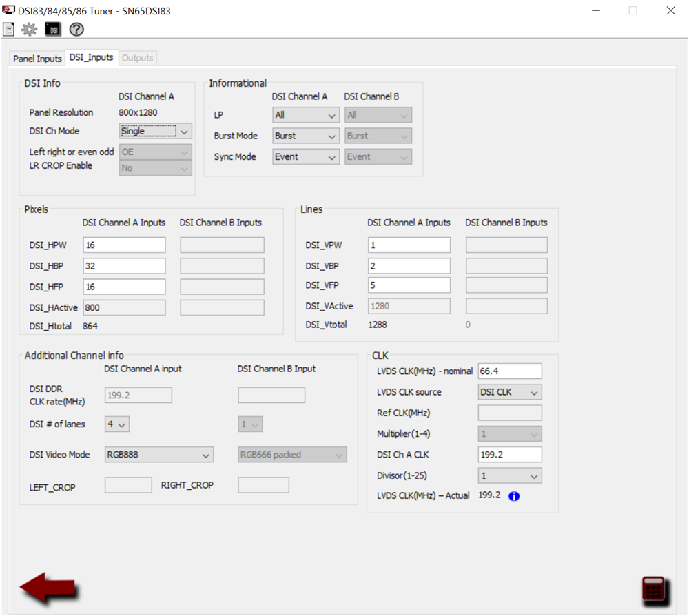
Task: Open the Burst Mode dropdown for DSI Channel A
Action: click(305, 135)
